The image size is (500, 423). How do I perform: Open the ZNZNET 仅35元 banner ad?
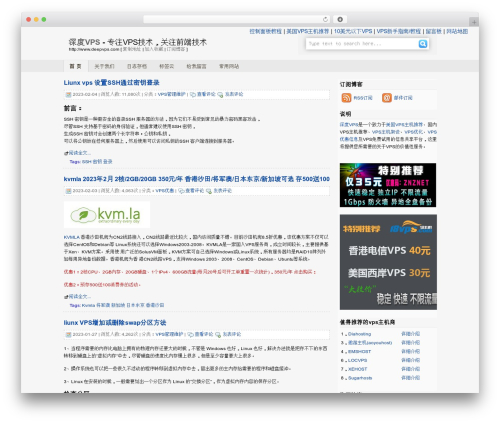(388, 185)
